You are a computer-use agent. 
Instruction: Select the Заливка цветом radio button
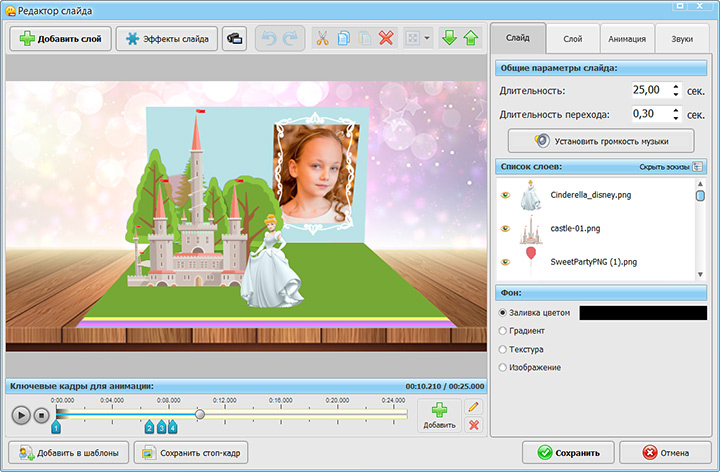click(502, 313)
